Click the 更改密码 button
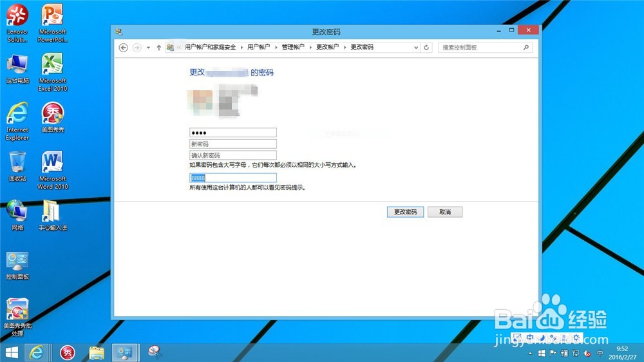 [x=405, y=212]
